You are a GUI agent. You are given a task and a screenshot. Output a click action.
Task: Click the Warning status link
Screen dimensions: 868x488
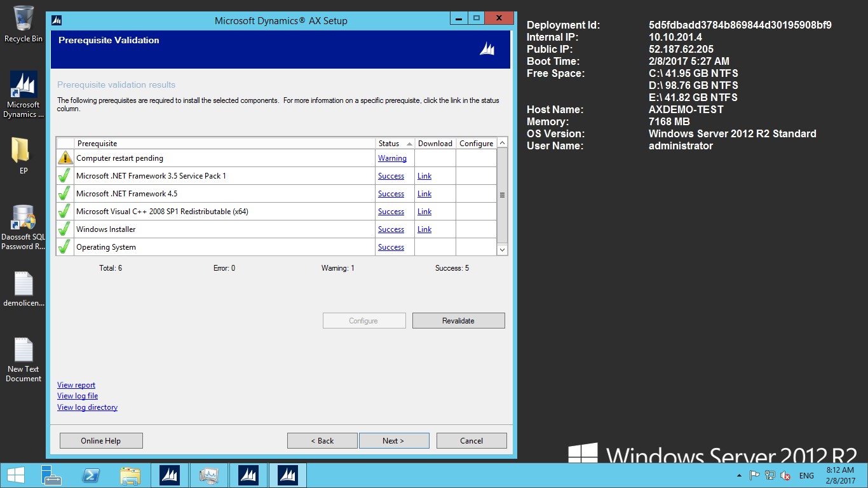tap(392, 158)
